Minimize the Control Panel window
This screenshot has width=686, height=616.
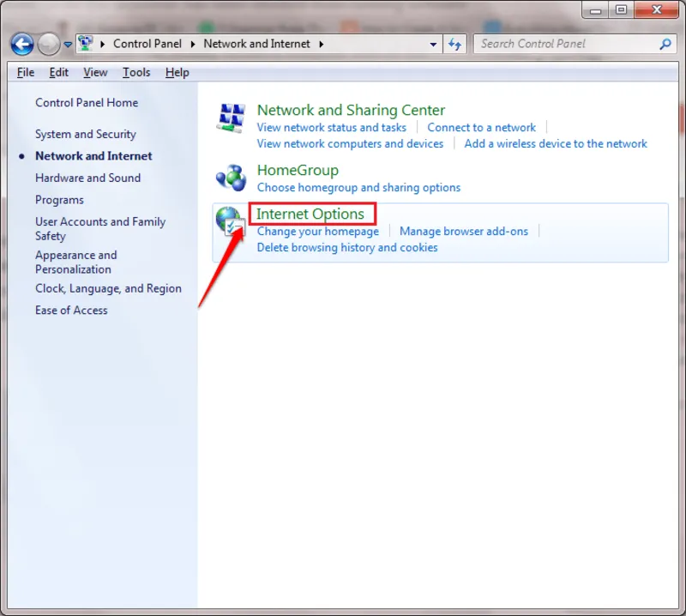tap(595, 9)
